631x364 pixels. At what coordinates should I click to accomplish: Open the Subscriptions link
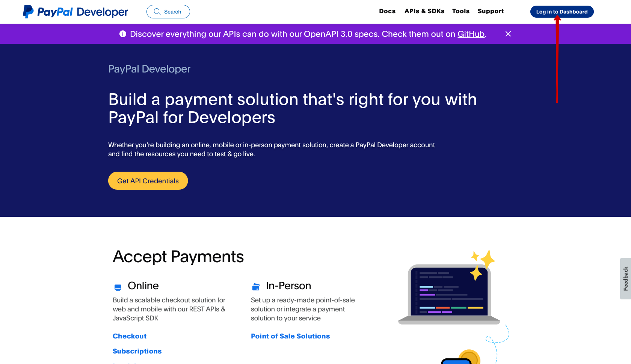pyautogui.click(x=137, y=351)
